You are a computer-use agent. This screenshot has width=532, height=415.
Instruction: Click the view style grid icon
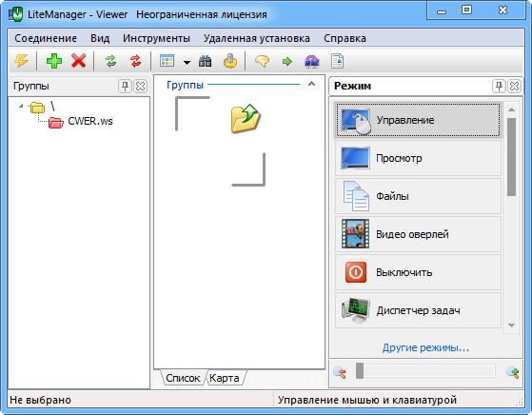pos(167,61)
